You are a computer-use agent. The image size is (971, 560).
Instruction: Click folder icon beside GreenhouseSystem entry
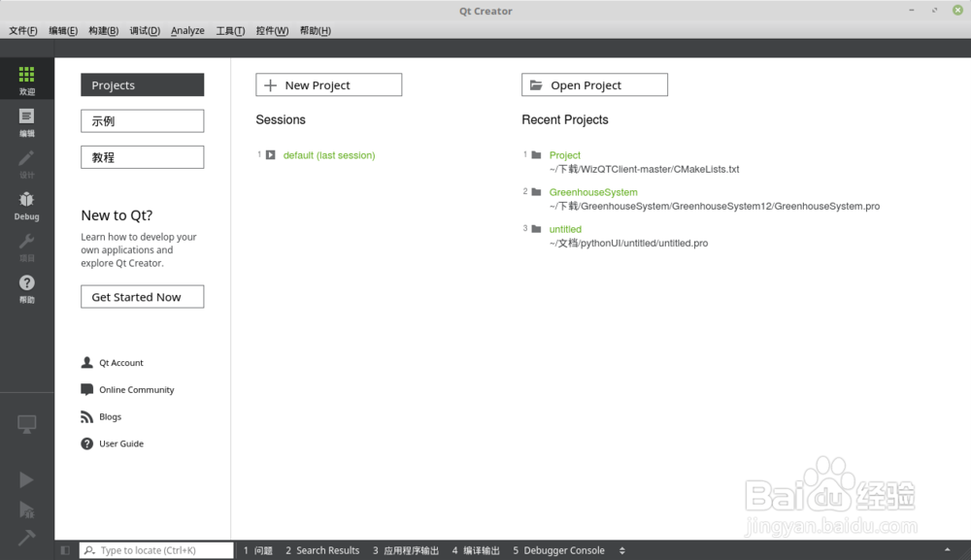pos(536,192)
